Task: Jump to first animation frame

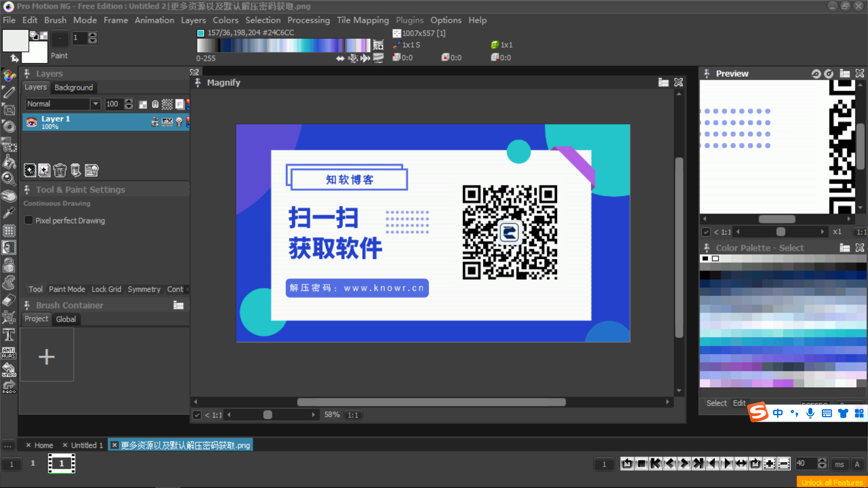Action: (x=656, y=464)
